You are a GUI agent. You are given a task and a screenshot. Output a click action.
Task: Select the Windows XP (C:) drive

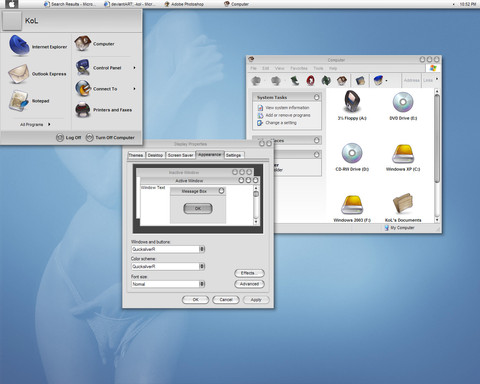click(403, 157)
